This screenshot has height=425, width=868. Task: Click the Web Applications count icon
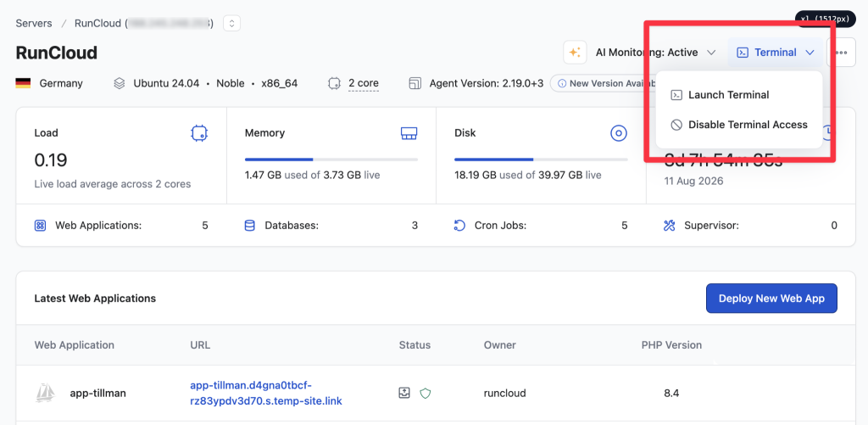[x=40, y=226]
